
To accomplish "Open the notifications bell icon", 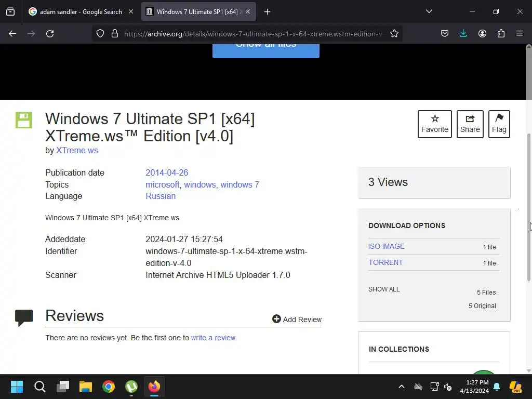I will (x=497, y=387).
